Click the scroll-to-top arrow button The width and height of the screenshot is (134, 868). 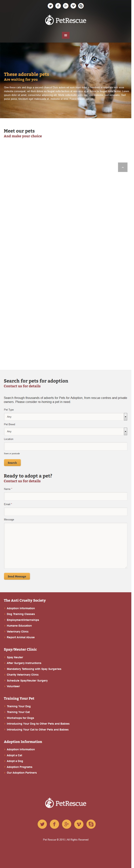[123, 167]
